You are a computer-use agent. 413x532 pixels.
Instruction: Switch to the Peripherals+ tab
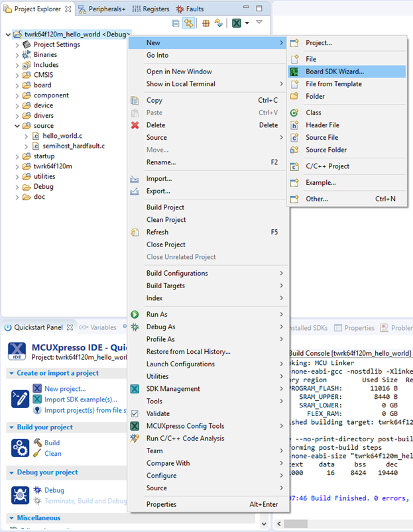coord(102,9)
